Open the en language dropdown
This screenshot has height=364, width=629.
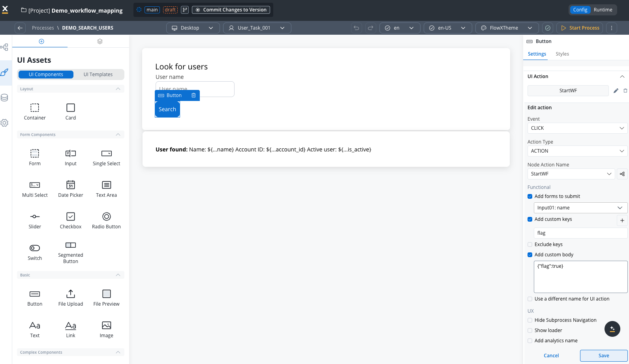(400, 28)
